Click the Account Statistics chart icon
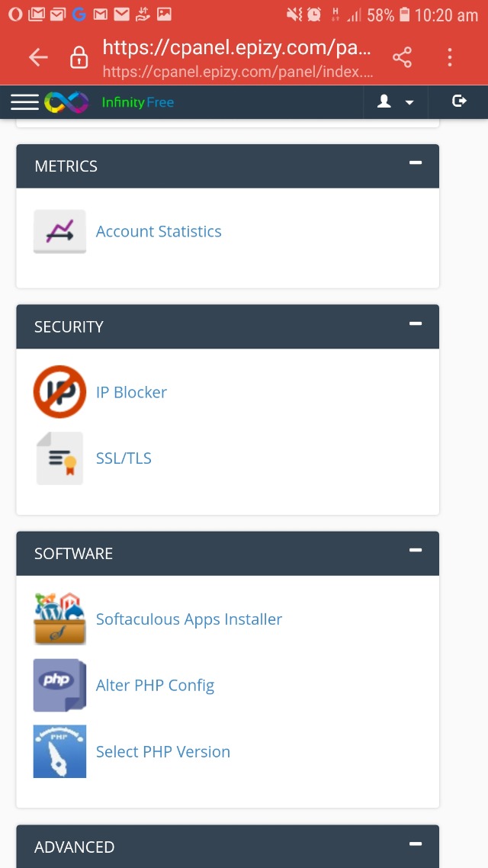488x868 pixels. [59, 231]
